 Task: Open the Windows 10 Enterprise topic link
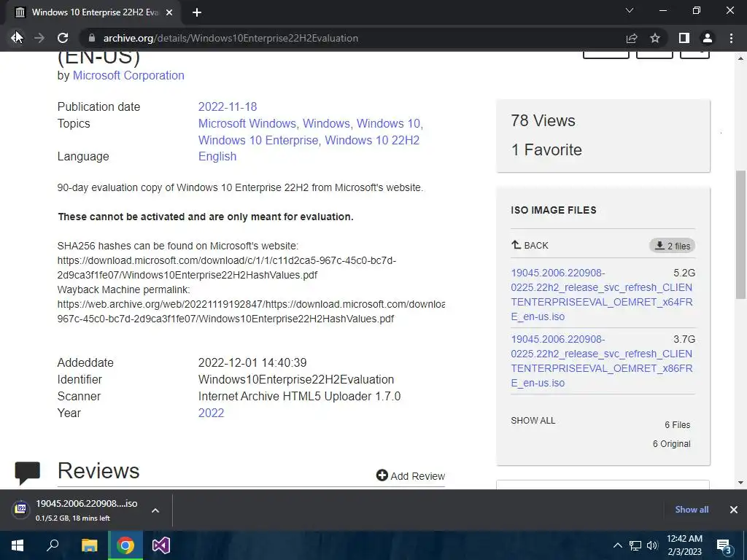258,140
